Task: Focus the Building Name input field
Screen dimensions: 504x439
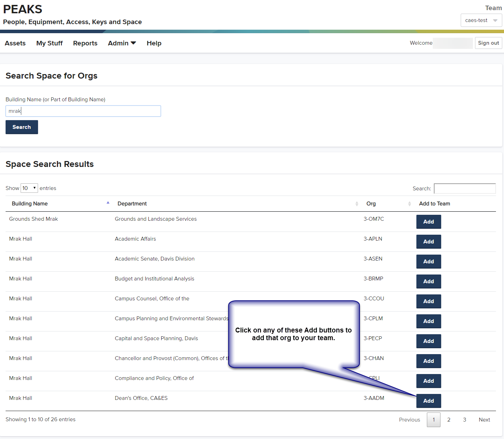Action: [x=83, y=111]
